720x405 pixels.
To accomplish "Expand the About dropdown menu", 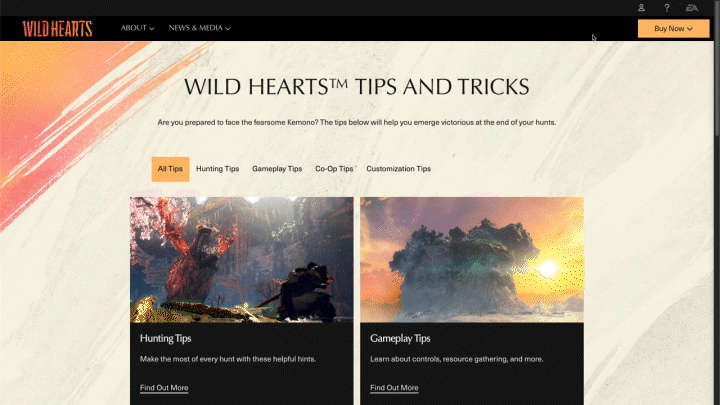I will 137,28.
